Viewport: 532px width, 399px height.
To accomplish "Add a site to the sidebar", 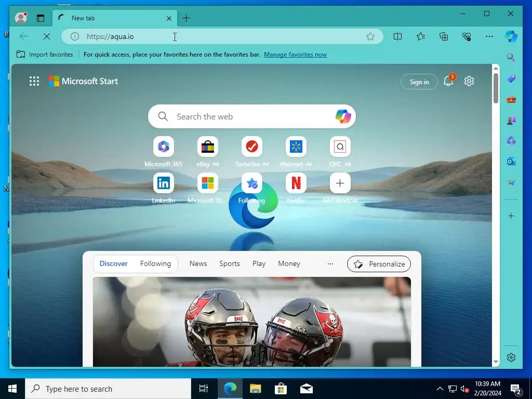I will coord(511,216).
